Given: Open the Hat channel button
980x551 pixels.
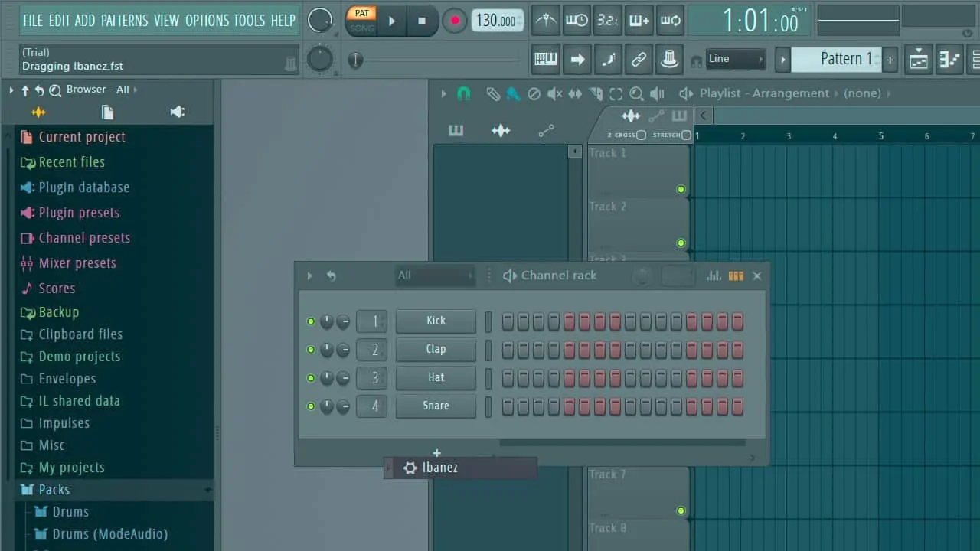Looking at the screenshot, I should (436, 377).
